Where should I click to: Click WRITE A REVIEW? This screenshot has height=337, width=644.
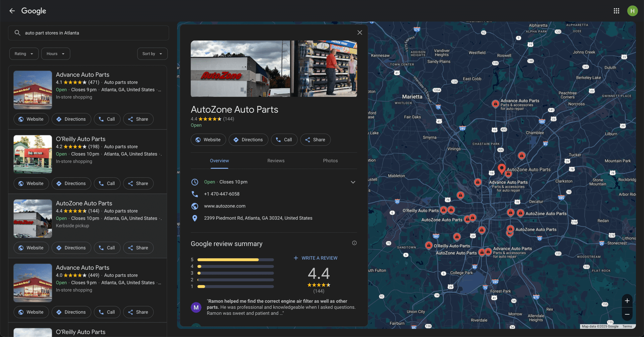[316, 258]
